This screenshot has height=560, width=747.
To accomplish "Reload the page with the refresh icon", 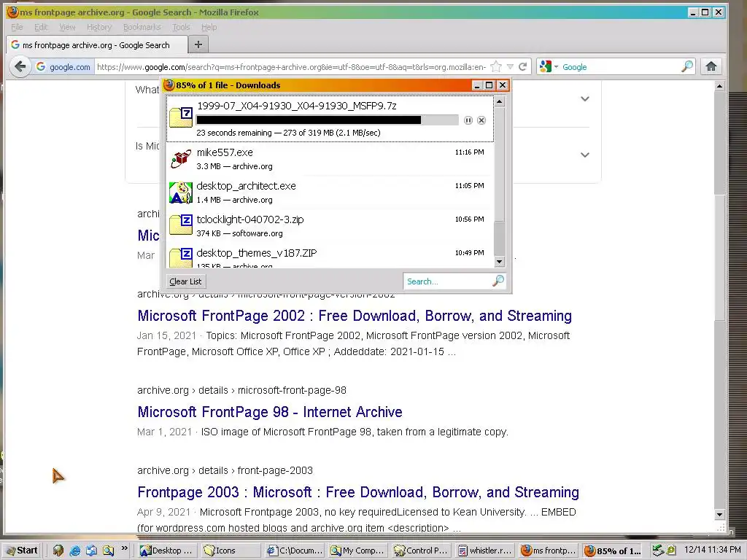I will tap(522, 66).
